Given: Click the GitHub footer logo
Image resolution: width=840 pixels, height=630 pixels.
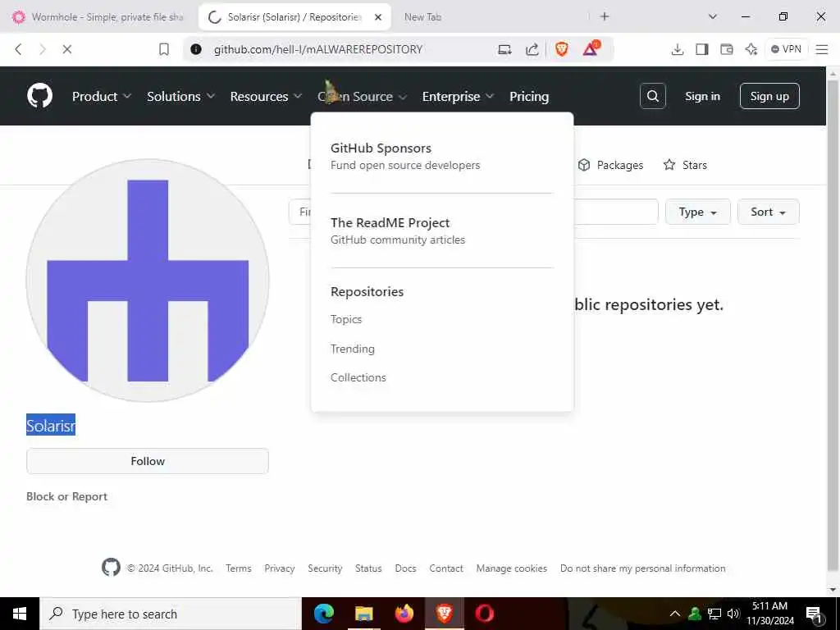Looking at the screenshot, I should click(111, 567).
